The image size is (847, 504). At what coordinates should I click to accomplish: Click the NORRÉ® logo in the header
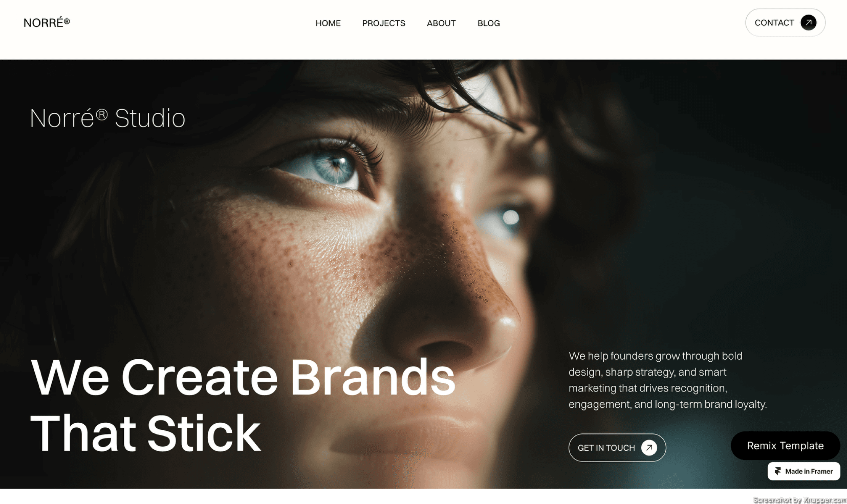[x=46, y=23]
